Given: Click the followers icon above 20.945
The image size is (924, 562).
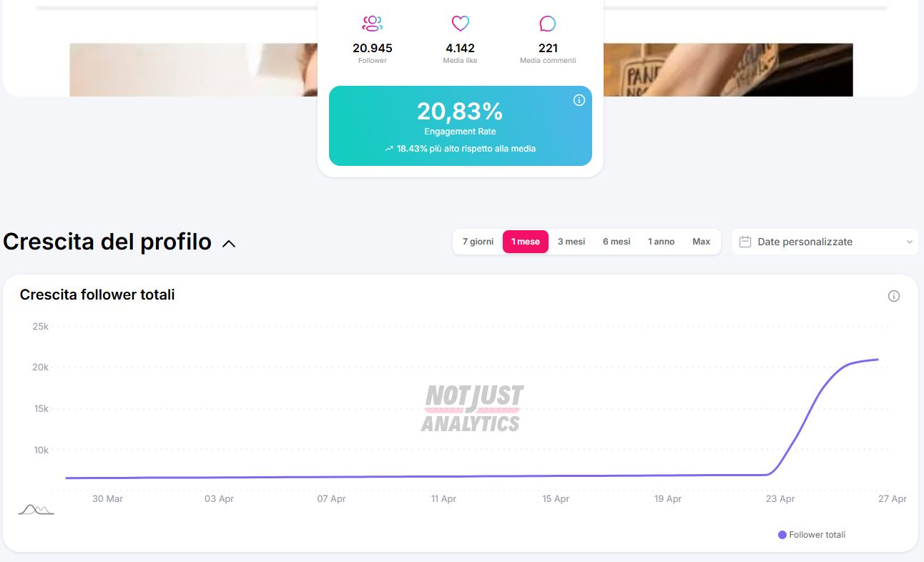Looking at the screenshot, I should (372, 24).
